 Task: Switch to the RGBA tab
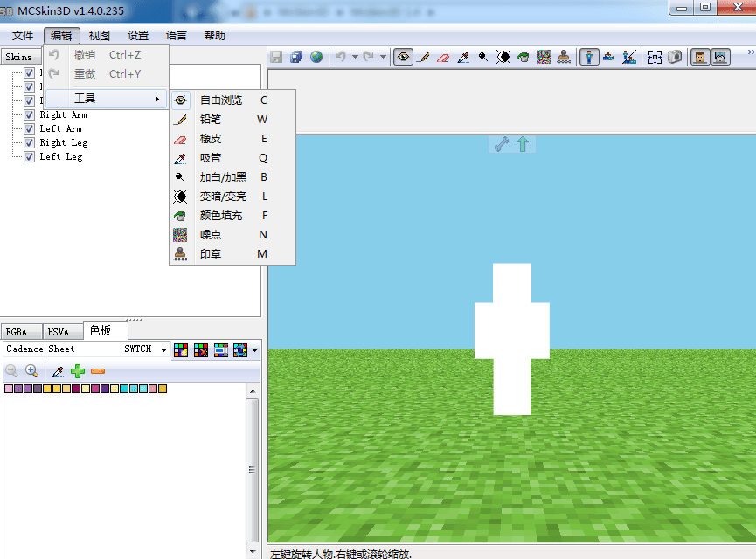[17, 332]
